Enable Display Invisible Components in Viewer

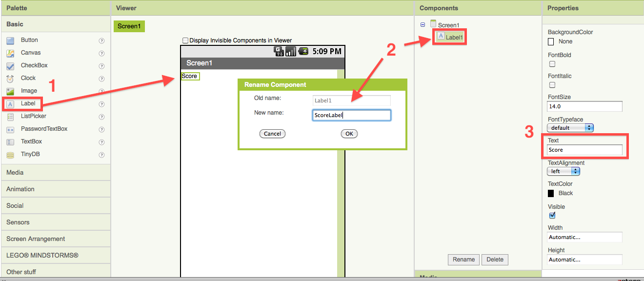[185, 40]
